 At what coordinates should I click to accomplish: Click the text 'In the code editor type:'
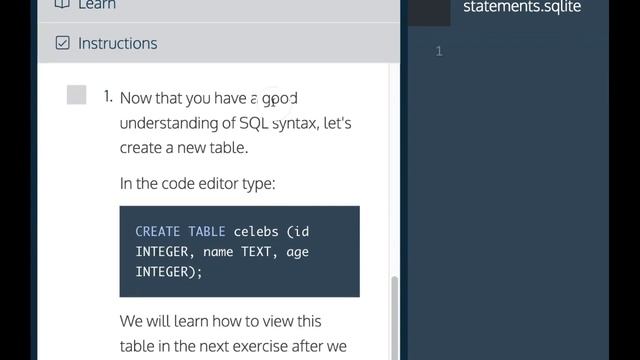[198, 183]
